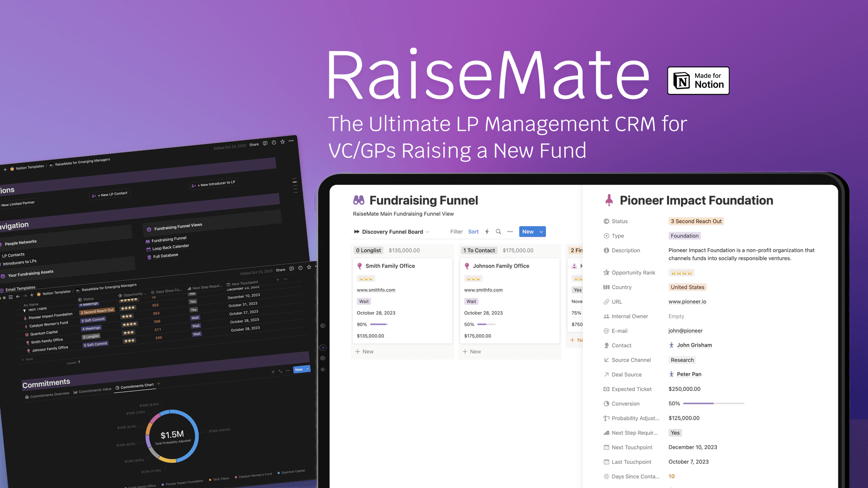This screenshot has width=868, height=488.
Task: Open the Country value United States
Action: (x=687, y=287)
